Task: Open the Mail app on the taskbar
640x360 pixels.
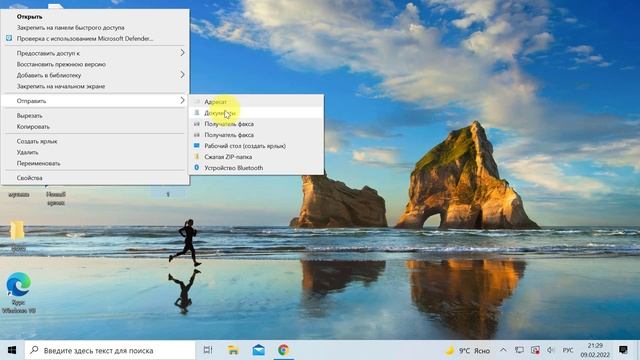Action: click(258, 350)
